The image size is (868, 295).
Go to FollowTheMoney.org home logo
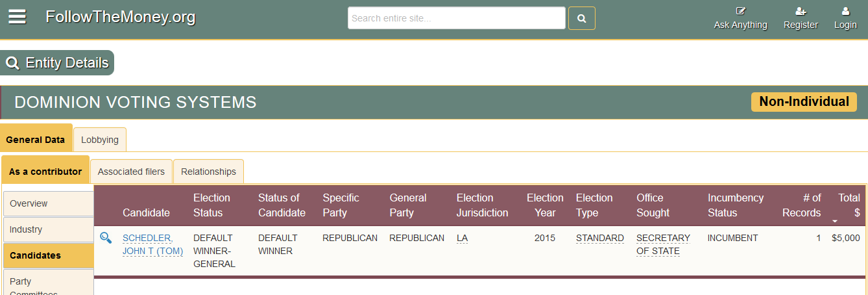(x=121, y=17)
